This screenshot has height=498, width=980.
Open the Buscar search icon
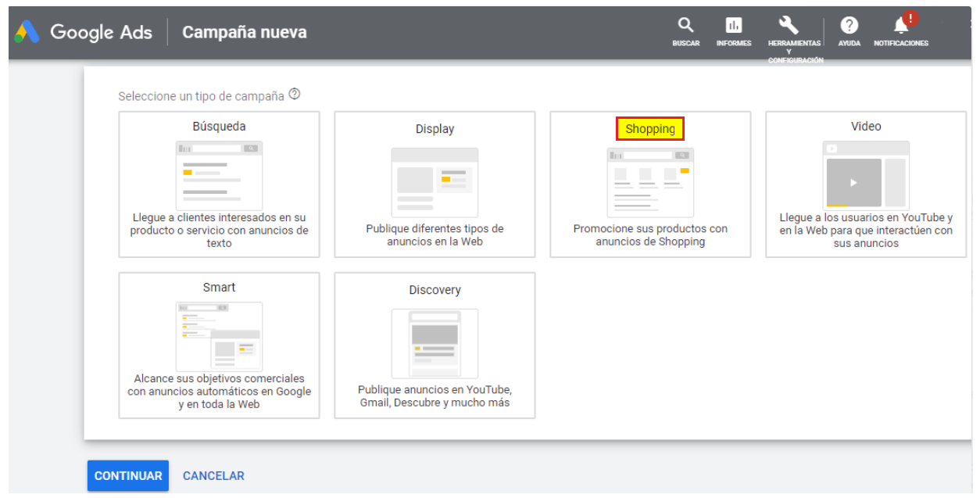pyautogui.click(x=685, y=26)
